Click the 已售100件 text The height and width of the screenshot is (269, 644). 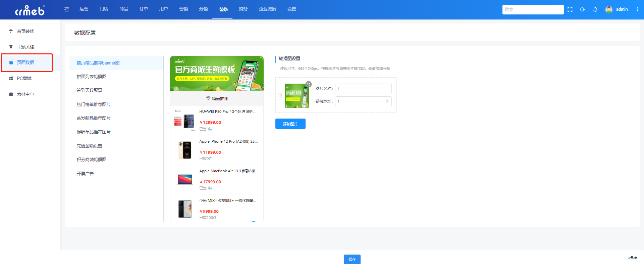coord(208,218)
